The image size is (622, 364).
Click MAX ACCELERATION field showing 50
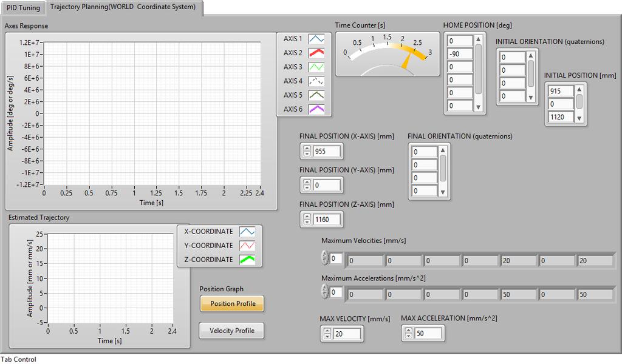coord(428,334)
